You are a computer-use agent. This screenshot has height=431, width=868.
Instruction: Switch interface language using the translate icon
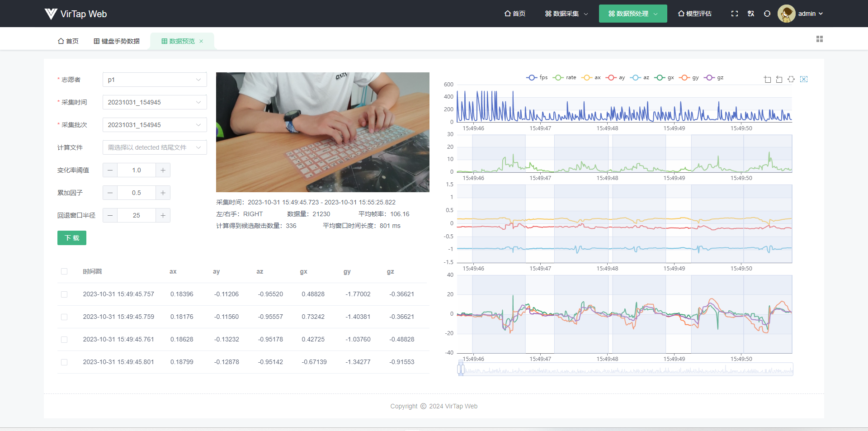coord(750,14)
